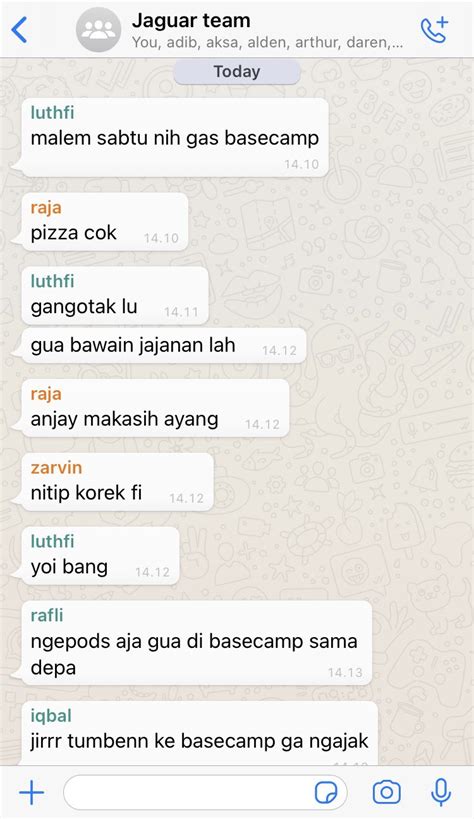Open Jaguar team group info title
The height and width of the screenshot is (819, 474).
point(191,20)
